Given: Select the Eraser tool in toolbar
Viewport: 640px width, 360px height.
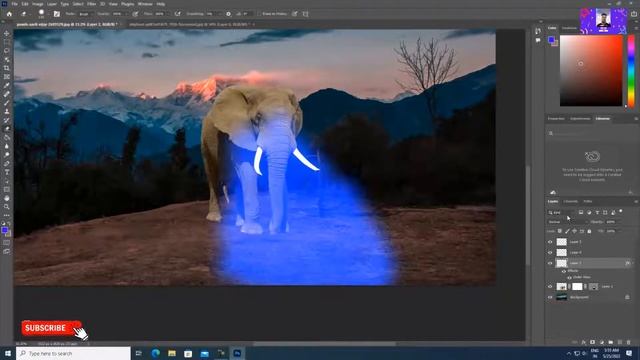Looking at the screenshot, I should click(7, 129).
